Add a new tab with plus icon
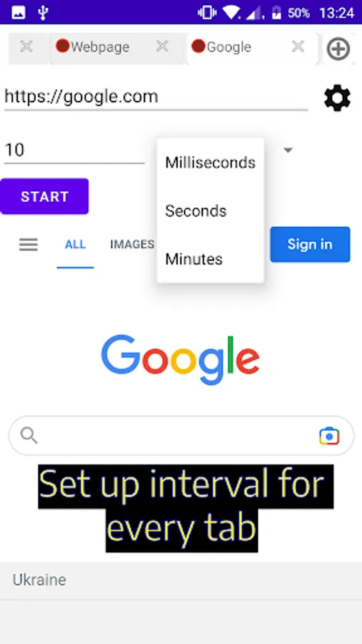 338,49
